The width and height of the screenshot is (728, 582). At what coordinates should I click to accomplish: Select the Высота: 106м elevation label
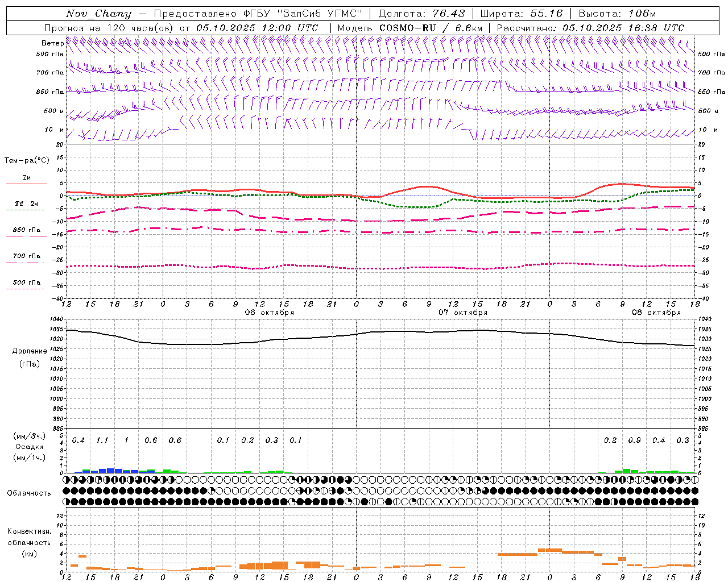click(x=617, y=14)
